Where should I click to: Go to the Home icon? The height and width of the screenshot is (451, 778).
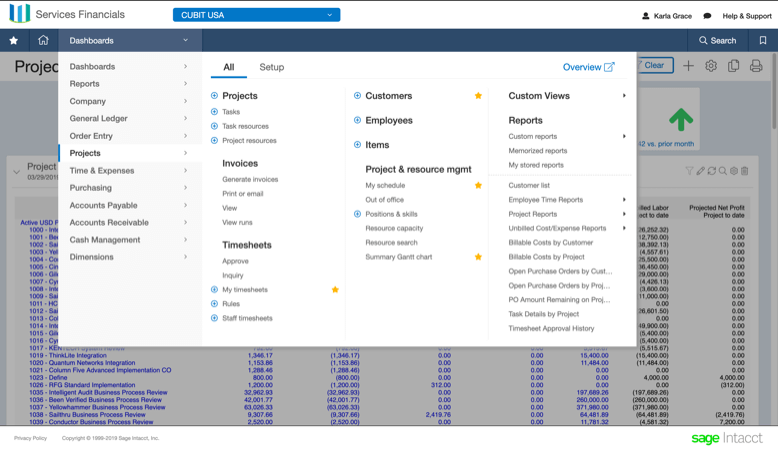click(43, 40)
